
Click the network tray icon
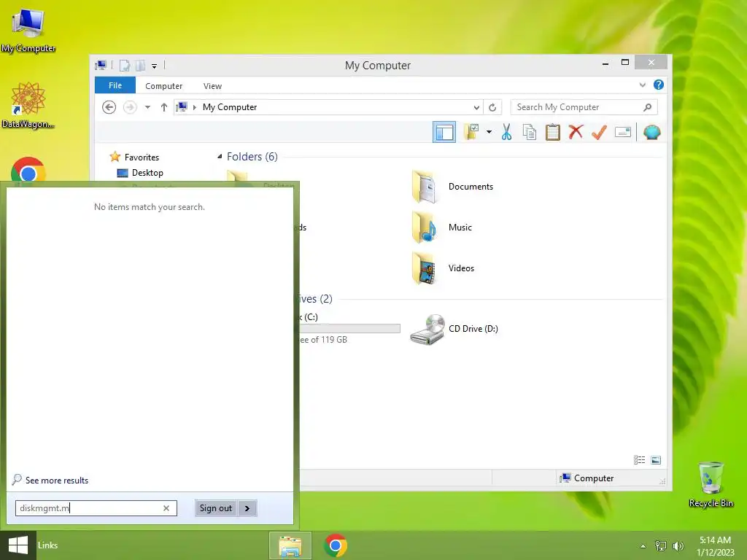(x=661, y=546)
